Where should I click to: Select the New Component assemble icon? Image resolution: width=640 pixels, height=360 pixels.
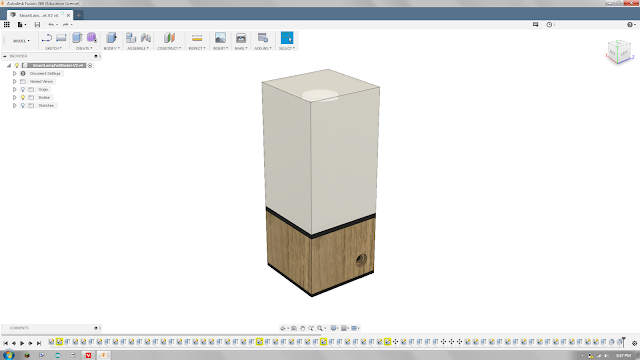tap(131, 38)
